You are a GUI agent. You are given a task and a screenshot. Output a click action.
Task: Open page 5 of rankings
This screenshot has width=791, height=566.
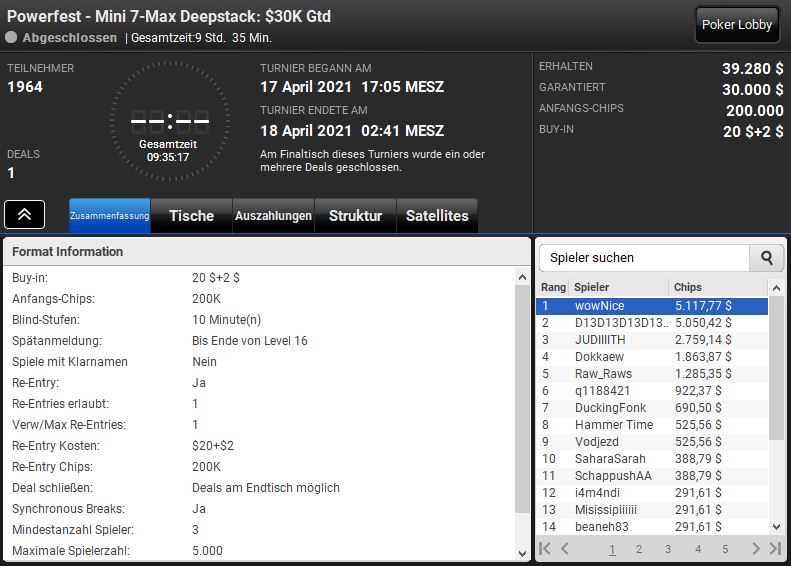(725, 549)
